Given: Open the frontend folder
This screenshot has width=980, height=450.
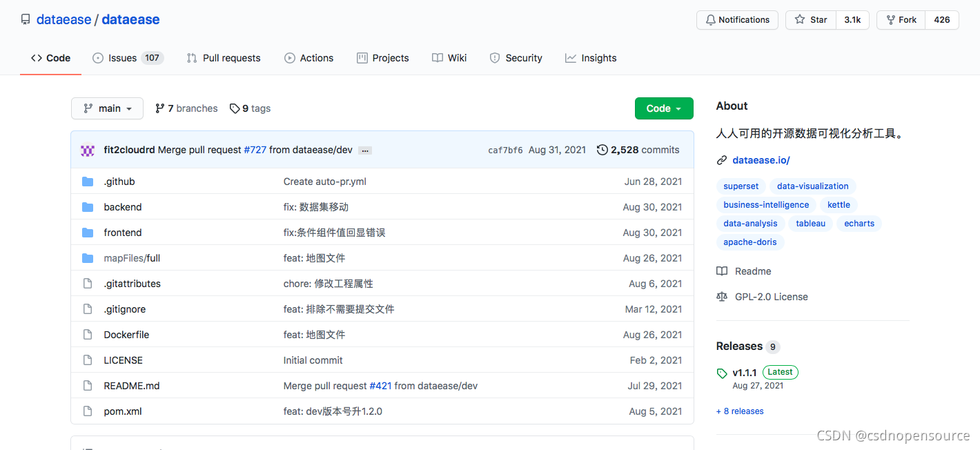Looking at the screenshot, I should pos(123,233).
